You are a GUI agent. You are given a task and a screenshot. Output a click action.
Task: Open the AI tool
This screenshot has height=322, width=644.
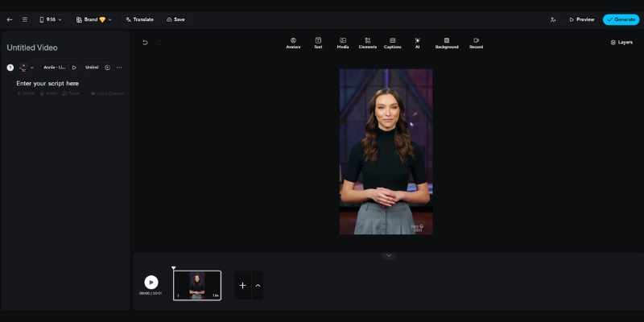click(x=417, y=43)
